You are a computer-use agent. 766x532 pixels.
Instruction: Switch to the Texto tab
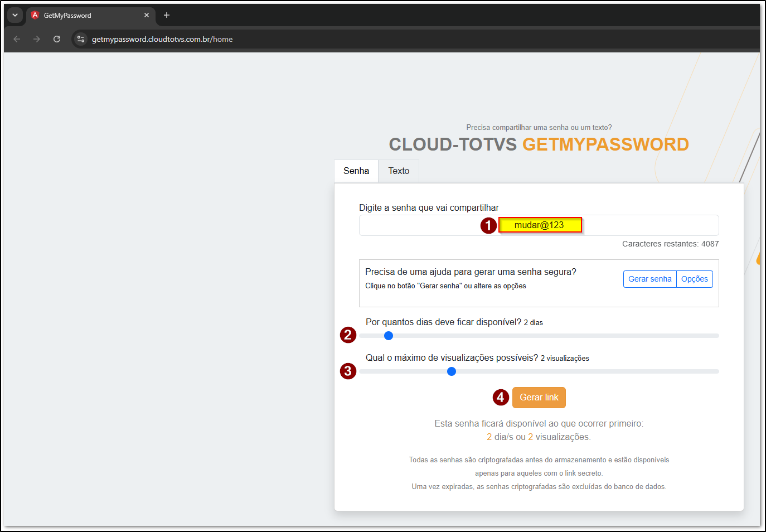pos(399,171)
